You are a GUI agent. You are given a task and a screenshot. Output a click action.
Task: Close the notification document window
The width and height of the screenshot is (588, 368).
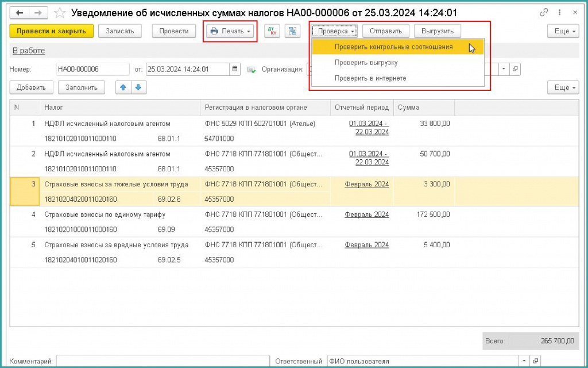click(x=575, y=13)
